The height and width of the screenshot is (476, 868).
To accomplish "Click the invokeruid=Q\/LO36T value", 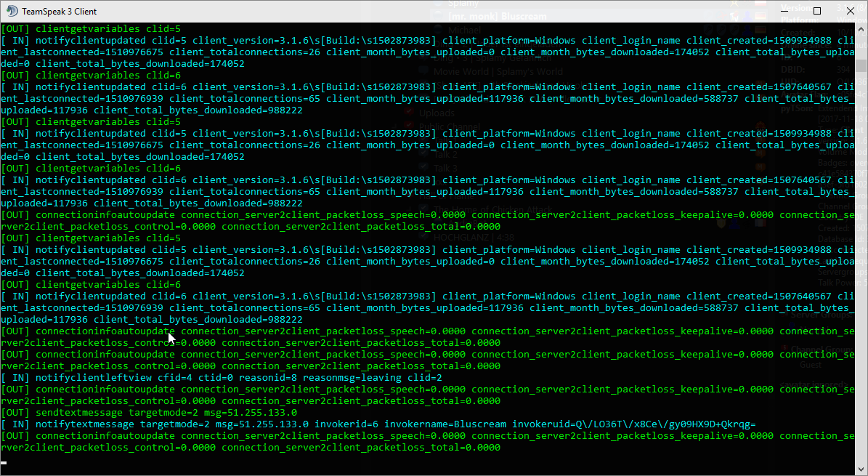I will tap(634, 424).
